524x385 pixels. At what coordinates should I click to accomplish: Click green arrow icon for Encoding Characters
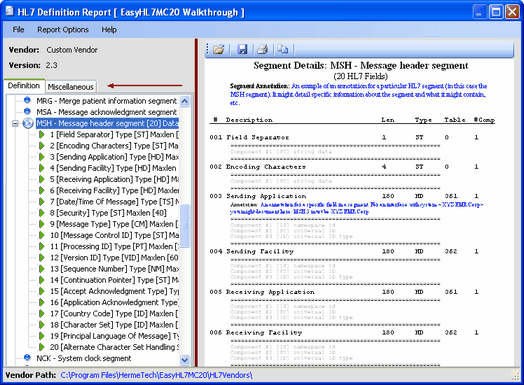point(42,146)
